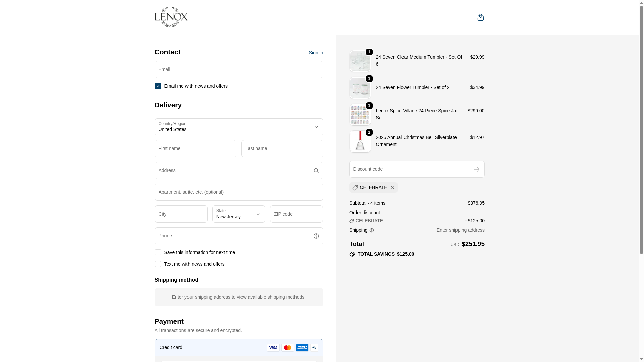Enable Text me with news and offers
This screenshot has height=362, width=644.
158,264
